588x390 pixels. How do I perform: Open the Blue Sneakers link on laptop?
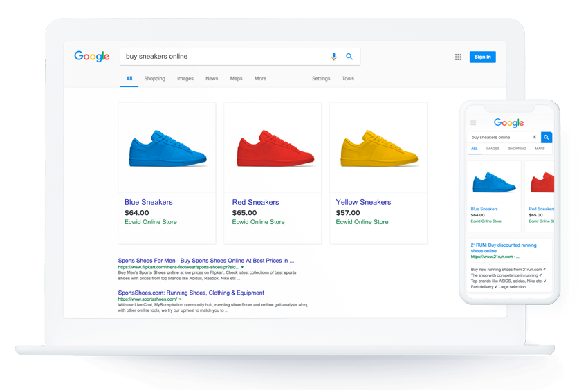point(149,202)
